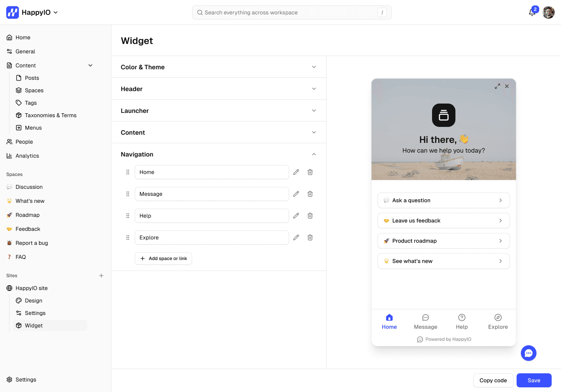Save the widget settings

coord(534,380)
